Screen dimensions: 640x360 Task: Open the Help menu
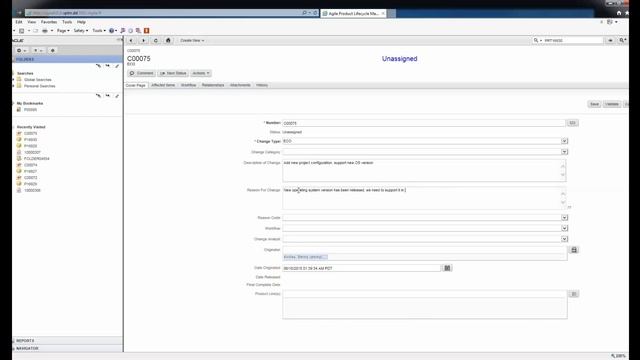coord(81,22)
